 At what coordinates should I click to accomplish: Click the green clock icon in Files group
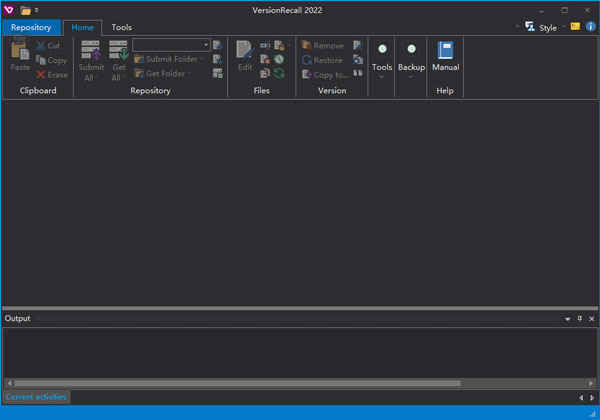[279, 59]
